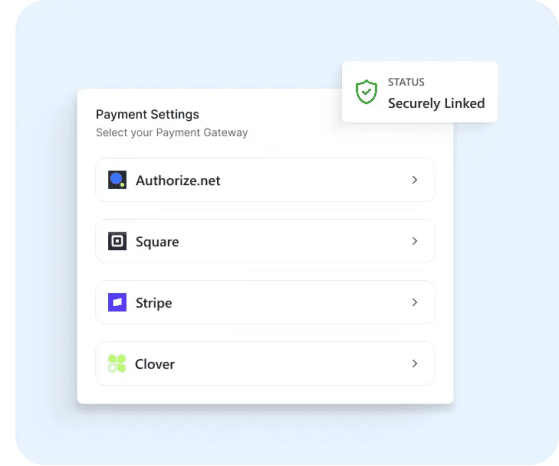Viewport: 559px width, 466px height.
Task: Open the Clover row's empty middle area
Action: pos(292,363)
